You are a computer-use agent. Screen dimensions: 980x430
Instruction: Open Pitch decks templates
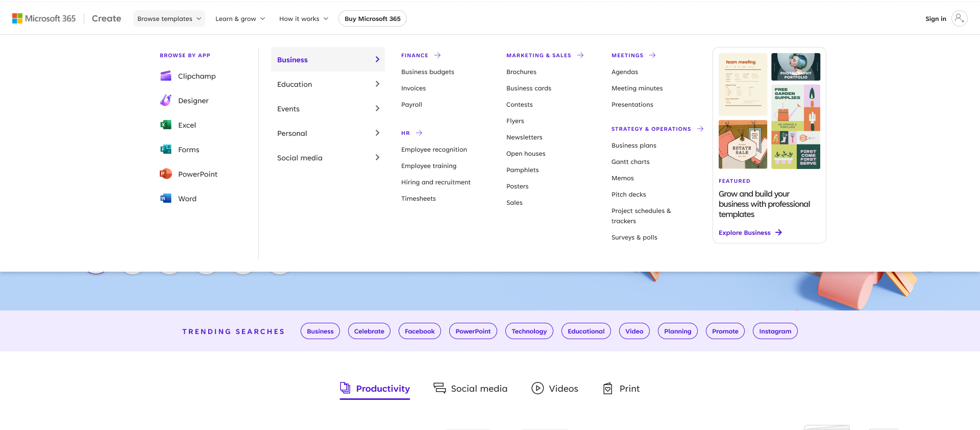[629, 195]
